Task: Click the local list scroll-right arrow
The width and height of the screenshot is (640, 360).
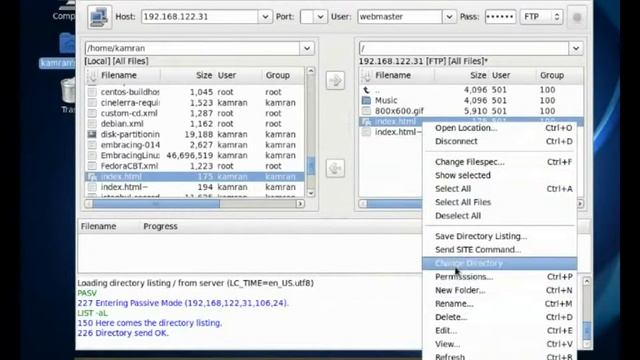Action: (300, 204)
